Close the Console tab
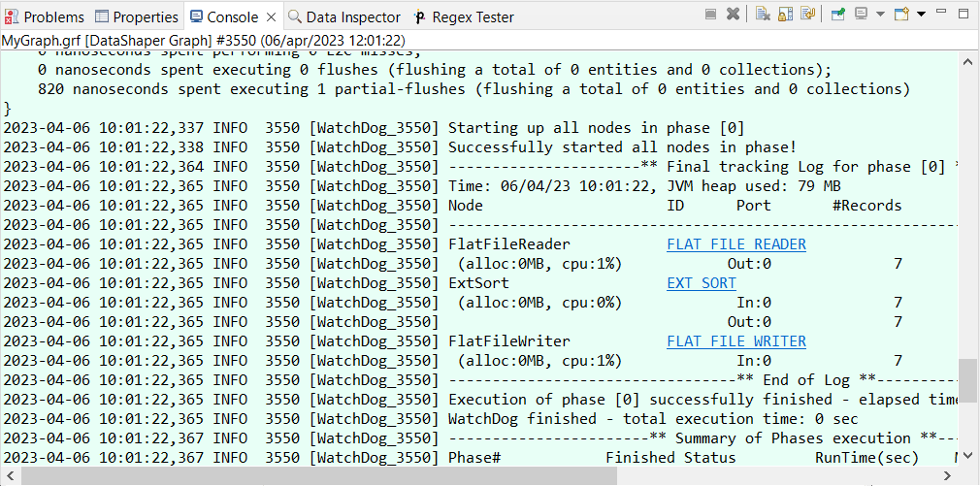 click(x=270, y=17)
